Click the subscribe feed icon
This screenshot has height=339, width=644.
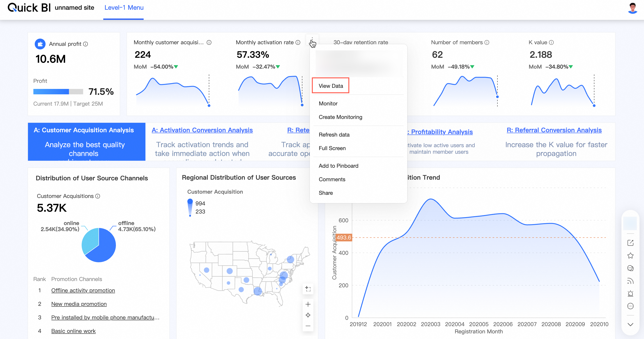(630, 281)
